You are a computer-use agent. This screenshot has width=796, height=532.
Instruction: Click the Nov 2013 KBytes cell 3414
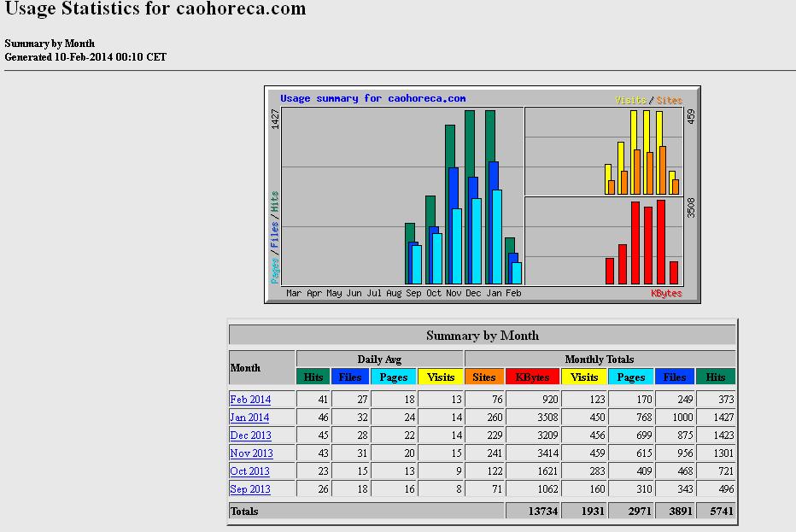533,453
